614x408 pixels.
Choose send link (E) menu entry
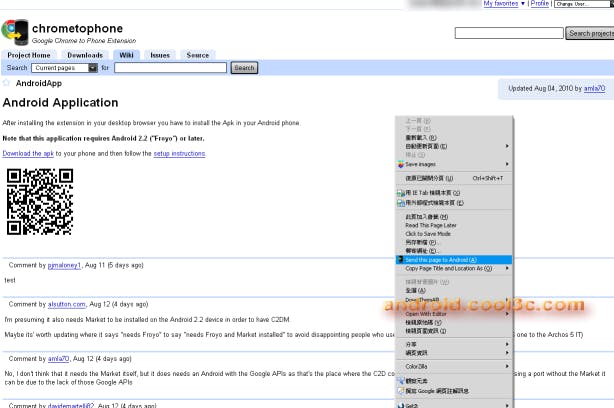click(x=454, y=251)
